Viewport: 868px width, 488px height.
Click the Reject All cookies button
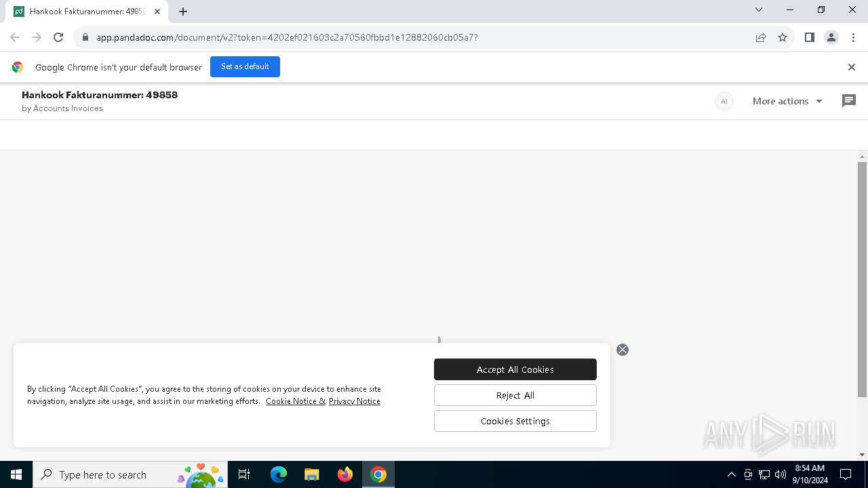(x=515, y=395)
